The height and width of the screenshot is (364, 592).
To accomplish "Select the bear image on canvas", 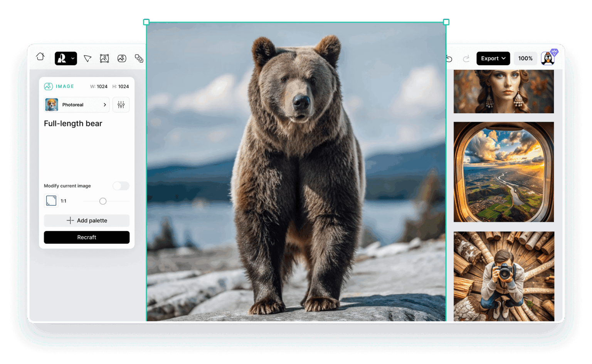I will (x=296, y=172).
